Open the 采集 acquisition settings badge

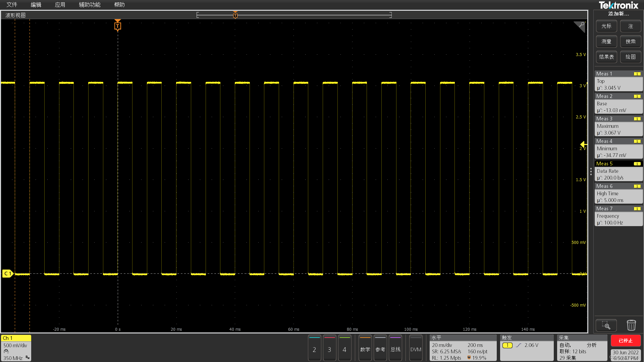(582, 348)
